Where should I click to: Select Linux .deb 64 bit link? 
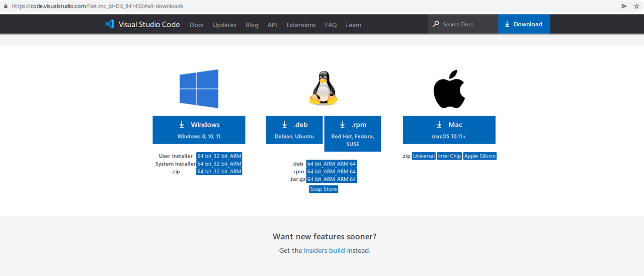pyautogui.click(x=314, y=164)
